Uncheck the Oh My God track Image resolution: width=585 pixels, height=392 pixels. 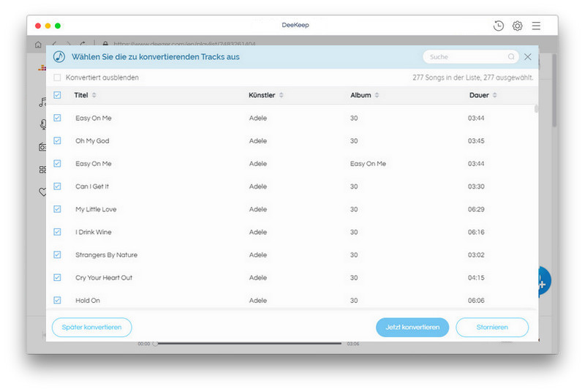tap(57, 140)
